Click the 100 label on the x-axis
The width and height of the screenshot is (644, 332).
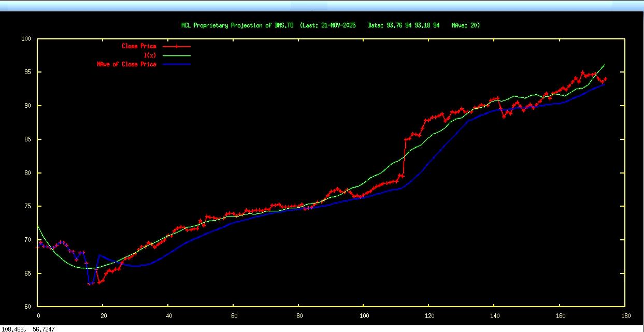[x=364, y=314]
